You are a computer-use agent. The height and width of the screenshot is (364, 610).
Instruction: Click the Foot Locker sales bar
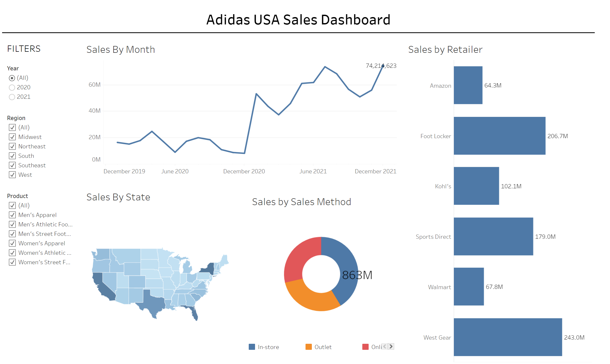tap(500, 136)
